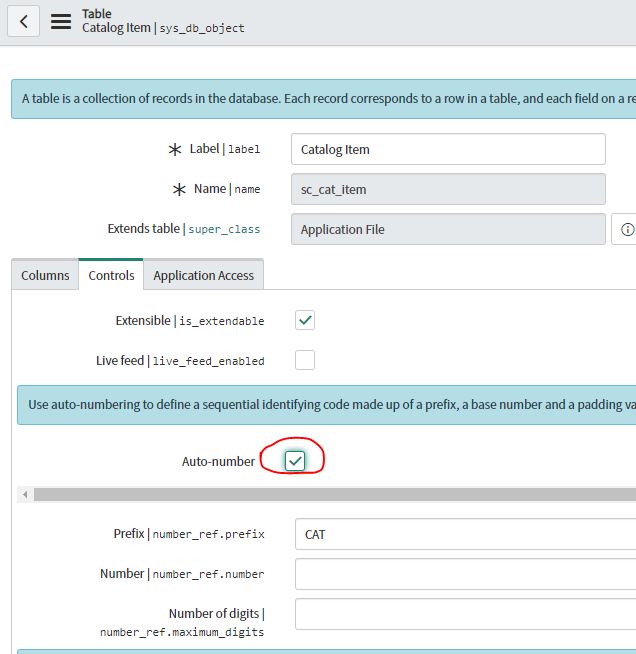Focus the Prefix field containing CAT
636x654 pixels.
point(465,534)
